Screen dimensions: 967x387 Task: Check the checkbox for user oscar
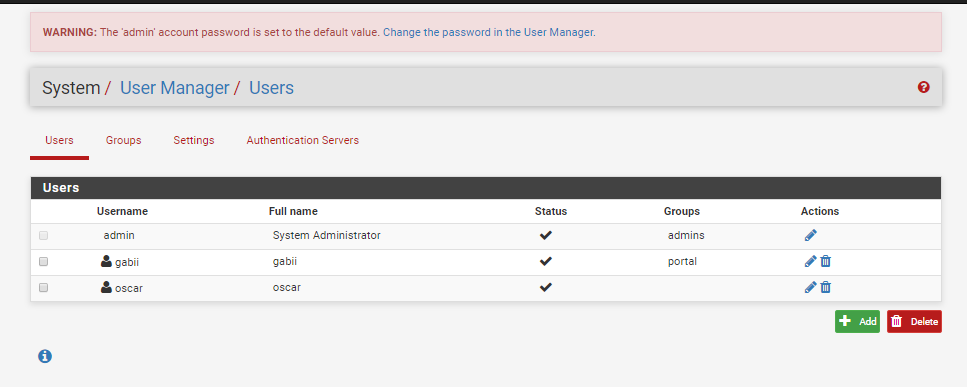tap(44, 287)
